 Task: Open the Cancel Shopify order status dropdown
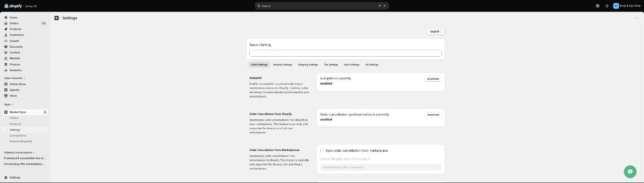(x=381, y=167)
